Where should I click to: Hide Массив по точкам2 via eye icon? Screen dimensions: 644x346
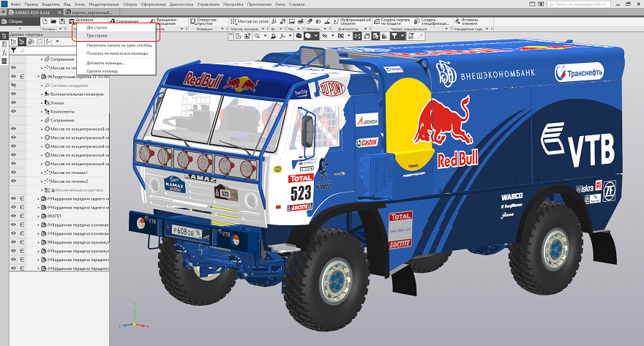[x=14, y=181]
